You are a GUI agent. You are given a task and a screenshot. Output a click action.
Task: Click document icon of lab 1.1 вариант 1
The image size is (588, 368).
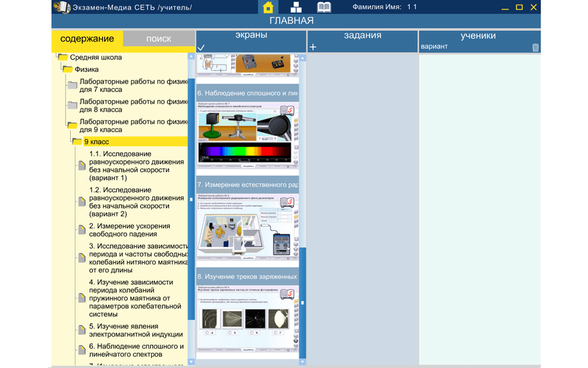pos(82,166)
